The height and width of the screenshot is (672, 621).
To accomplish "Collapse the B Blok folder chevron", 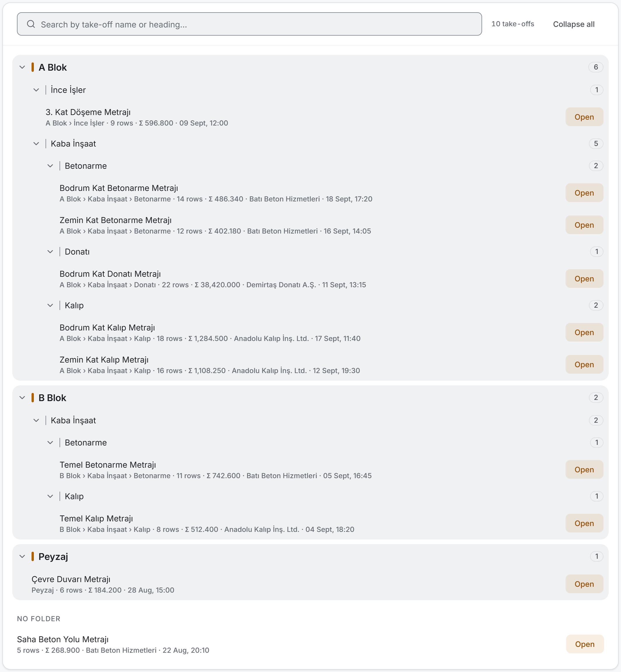I will (22, 398).
